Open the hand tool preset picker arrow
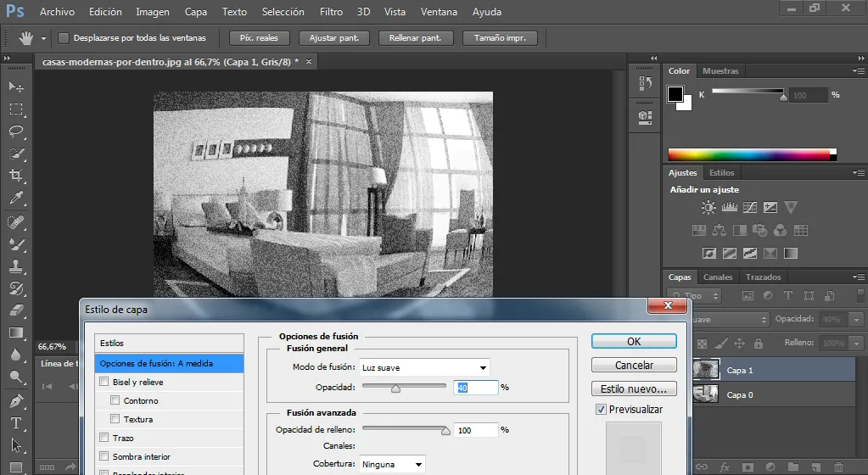Screen dimensions: 868x475 point(43,38)
